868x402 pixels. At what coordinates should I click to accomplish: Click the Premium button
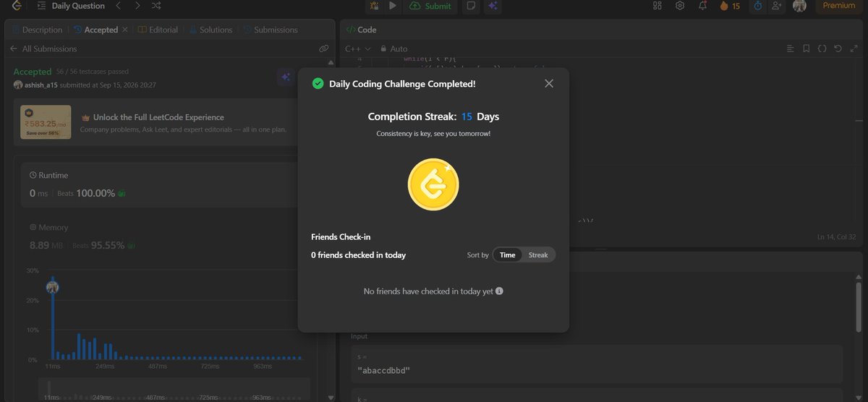coord(839,6)
